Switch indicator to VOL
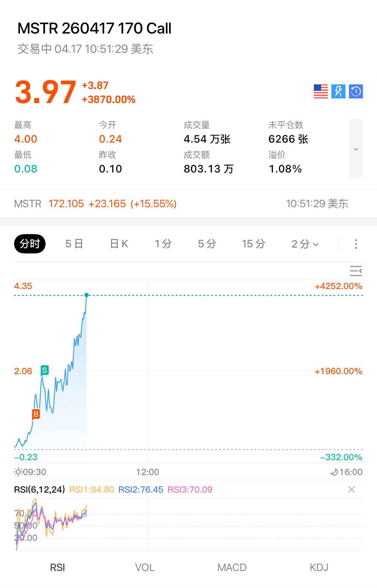 [145, 567]
